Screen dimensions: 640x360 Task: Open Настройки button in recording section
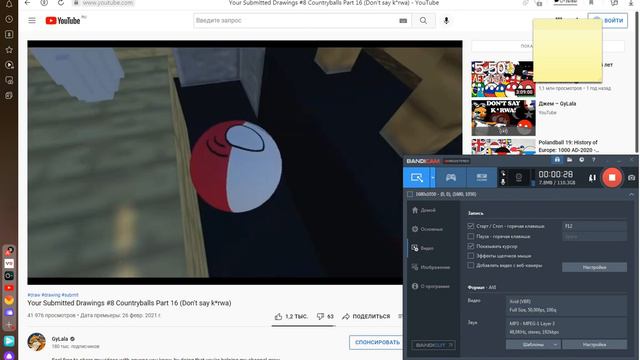pyautogui.click(x=594, y=267)
